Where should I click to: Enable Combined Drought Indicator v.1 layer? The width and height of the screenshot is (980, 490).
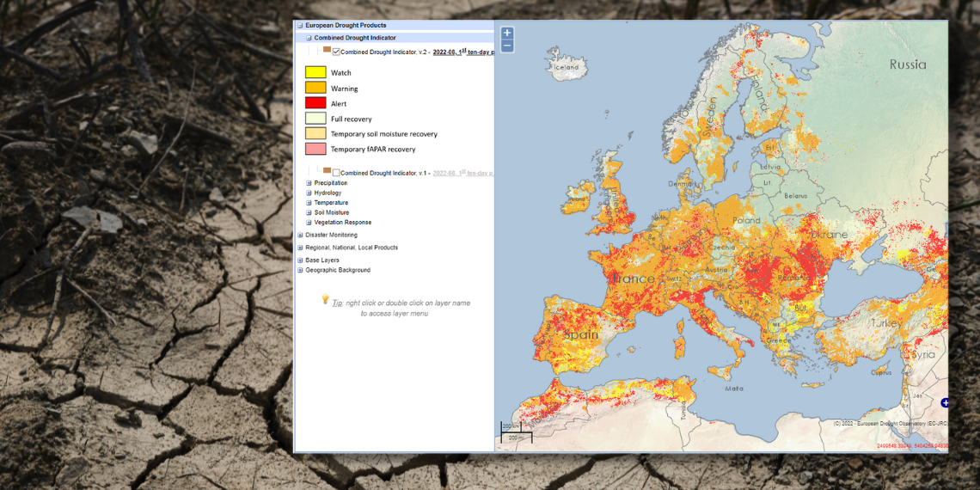336,173
